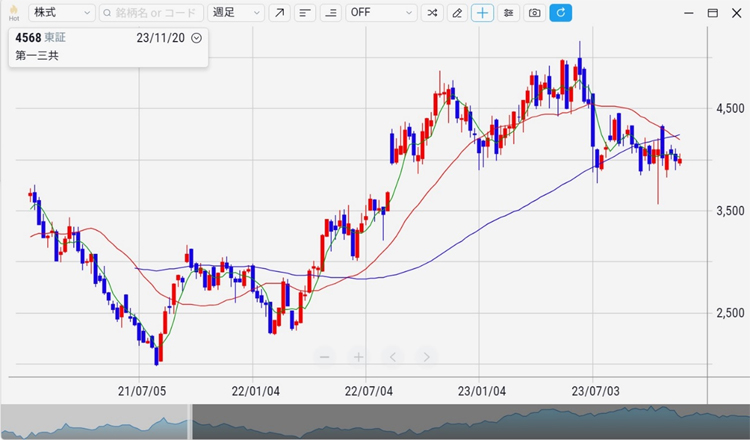The image size is (750, 440).
Task: Toggle the crosshair cursor button
Action: pyautogui.click(x=483, y=13)
